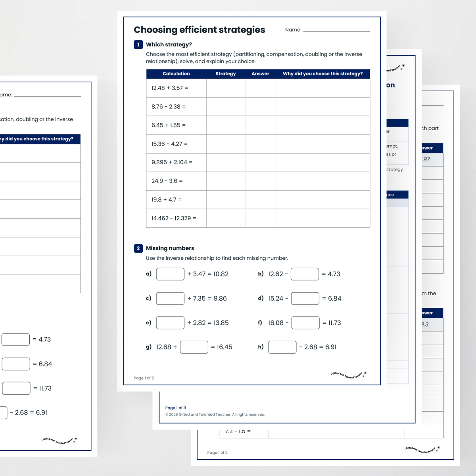Click the text + 3.47 = 10.82
476x476 pixels.
point(208,274)
